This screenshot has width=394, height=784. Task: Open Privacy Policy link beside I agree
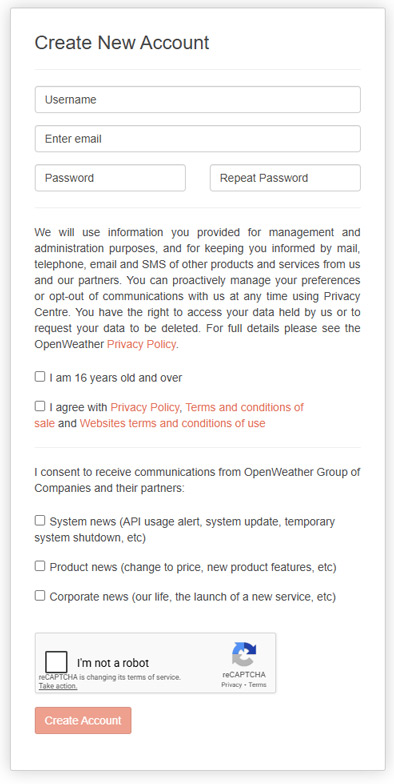144,408
